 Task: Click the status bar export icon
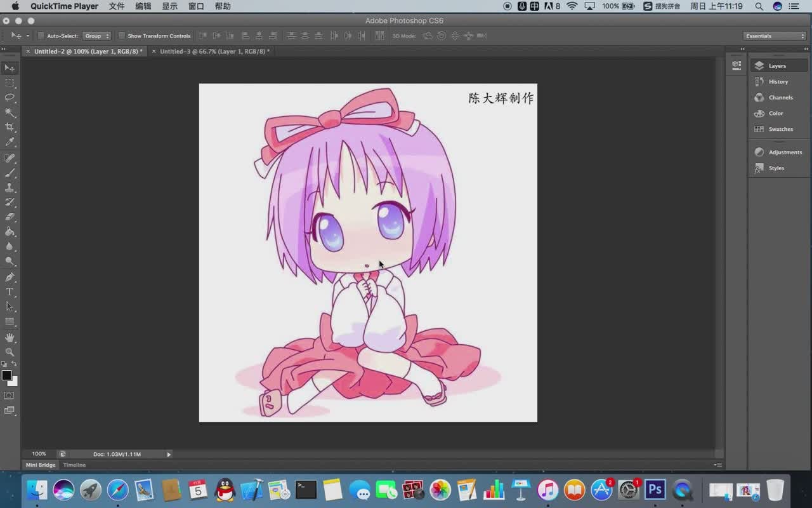[62, 454]
